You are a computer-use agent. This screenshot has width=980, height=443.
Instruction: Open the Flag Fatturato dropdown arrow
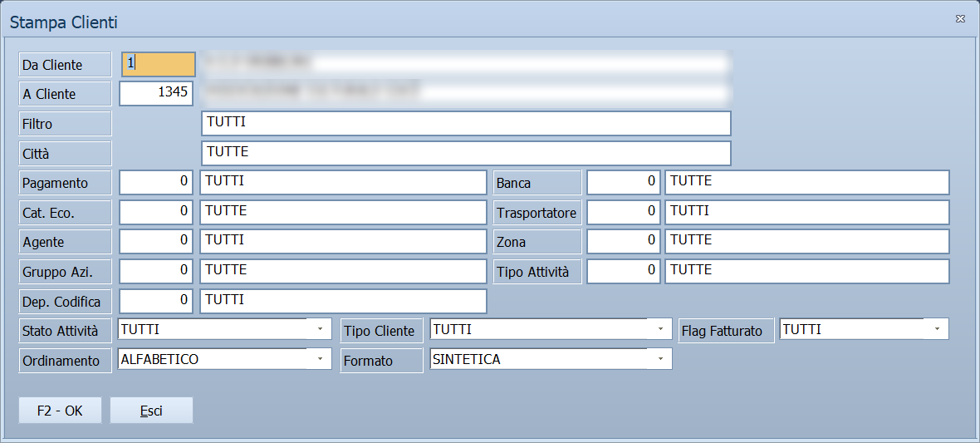937,329
